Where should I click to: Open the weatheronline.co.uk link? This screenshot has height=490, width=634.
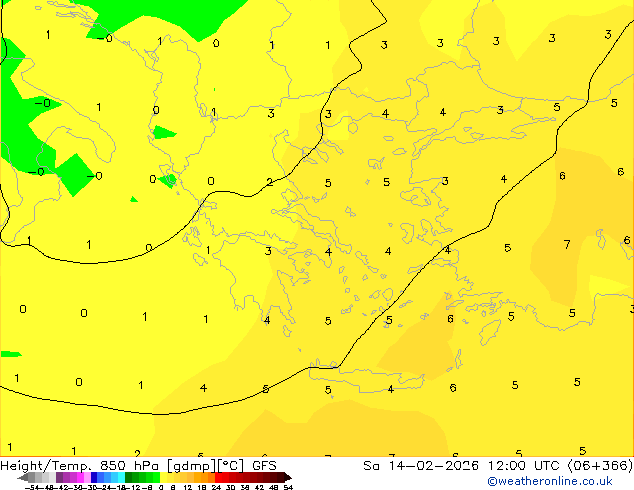point(550,481)
